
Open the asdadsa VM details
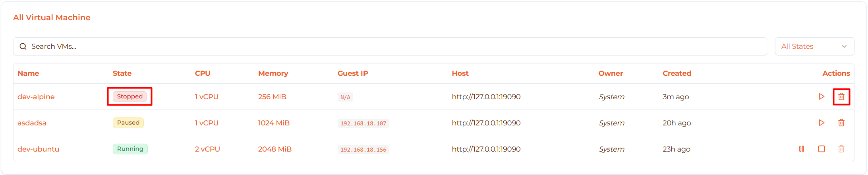click(32, 123)
